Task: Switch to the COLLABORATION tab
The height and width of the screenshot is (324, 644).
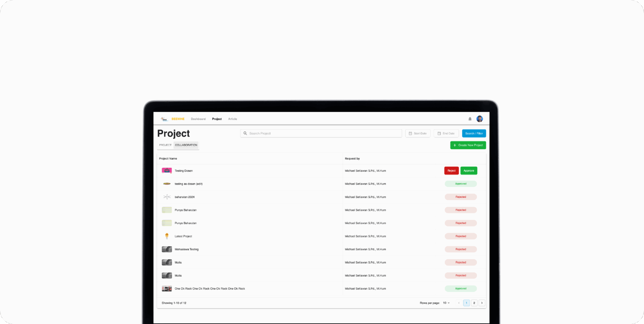Action: click(x=186, y=145)
